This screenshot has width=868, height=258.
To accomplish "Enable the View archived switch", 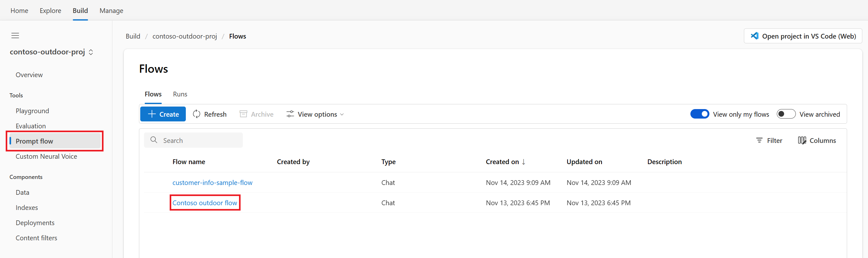I will click(x=786, y=114).
